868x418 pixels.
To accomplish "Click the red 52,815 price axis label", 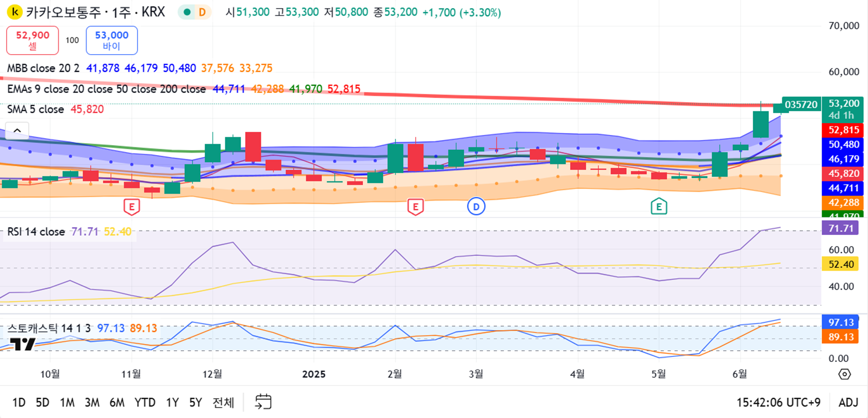I will (x=843, y=130).
